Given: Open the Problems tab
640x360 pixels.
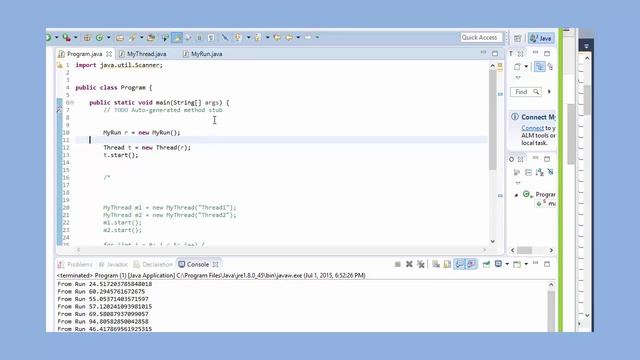Looking at the screenshot, I should tap(76, 264).
